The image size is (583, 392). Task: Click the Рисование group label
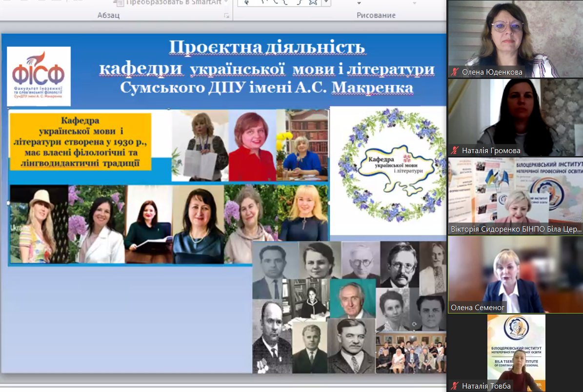coord(376,16)
